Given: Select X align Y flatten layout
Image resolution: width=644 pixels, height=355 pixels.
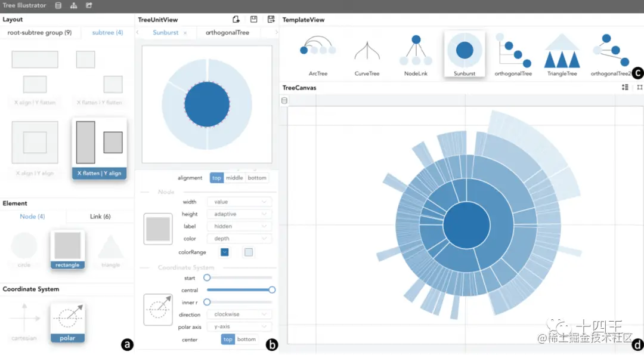Looking at the screenshot, I should [x=35, y=78].
